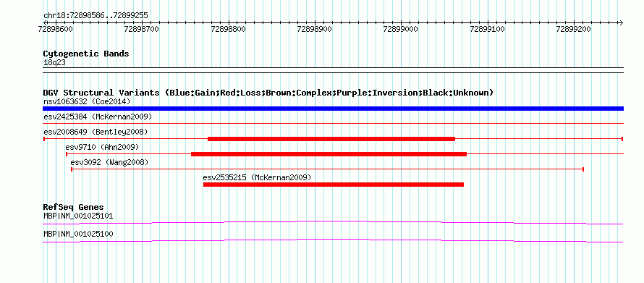Click the blue nsv1063632 gain variant bar
This screenshot has width=644, height=283.
coord(333,109)
